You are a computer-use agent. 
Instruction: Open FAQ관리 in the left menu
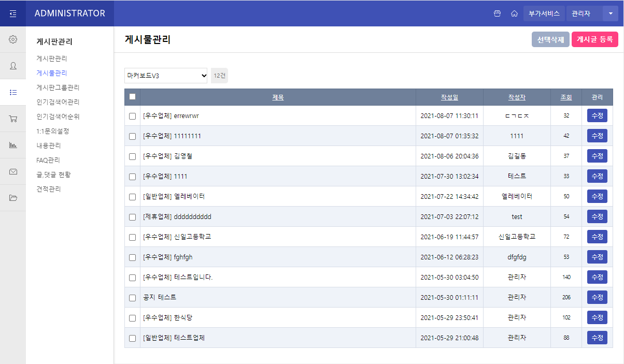coord(48,160)
